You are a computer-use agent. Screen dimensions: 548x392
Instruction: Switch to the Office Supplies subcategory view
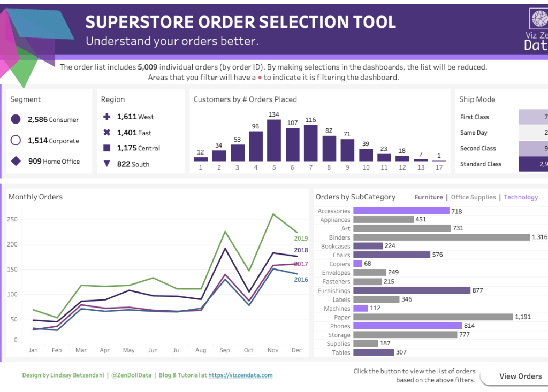473,197
